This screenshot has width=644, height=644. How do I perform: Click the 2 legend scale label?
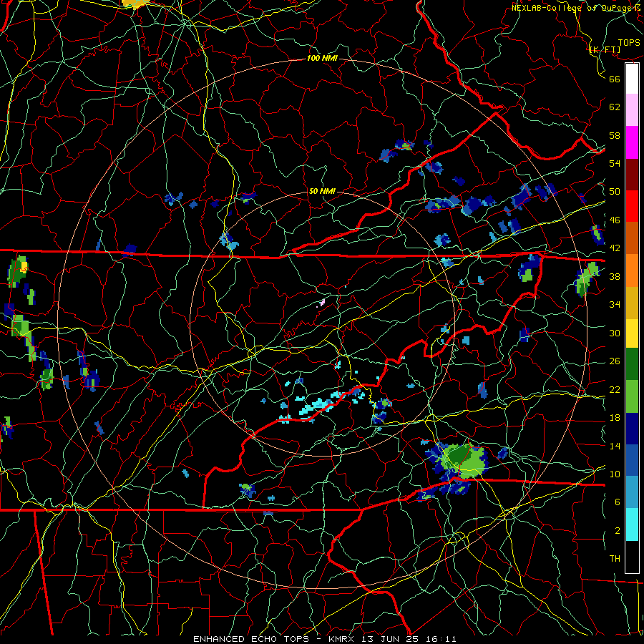[x=617, y=530]
